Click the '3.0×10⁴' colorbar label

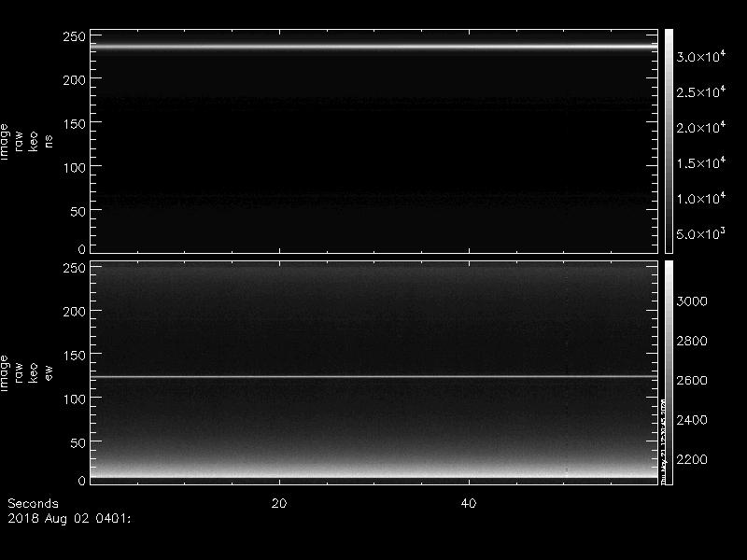pyautogui.click(x=701, y=56)
